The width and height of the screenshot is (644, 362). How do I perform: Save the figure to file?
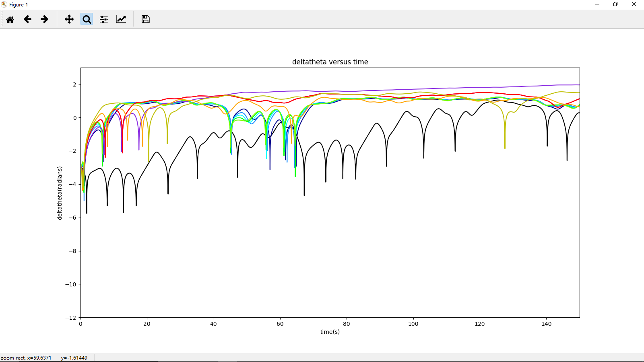tap(146, 19)
